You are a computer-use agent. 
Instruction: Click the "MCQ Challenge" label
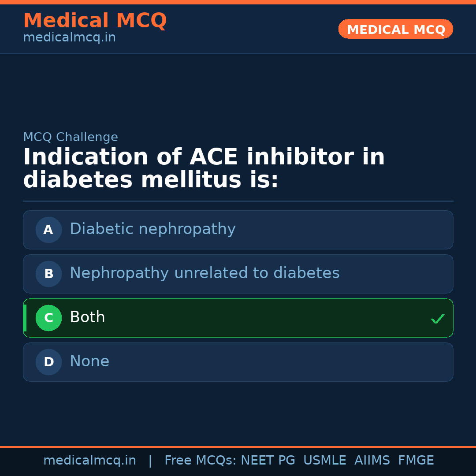(71, 137)
